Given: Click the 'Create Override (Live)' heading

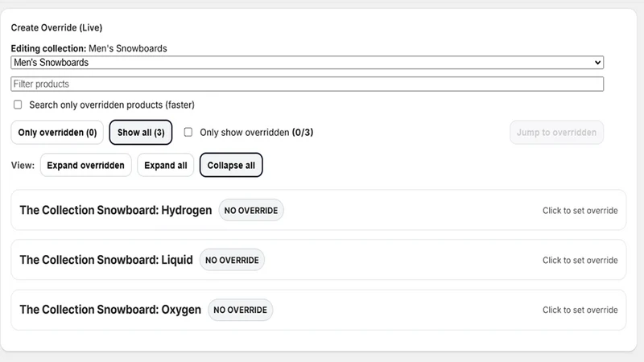Looking at the screenshot, I should (56, 27).
